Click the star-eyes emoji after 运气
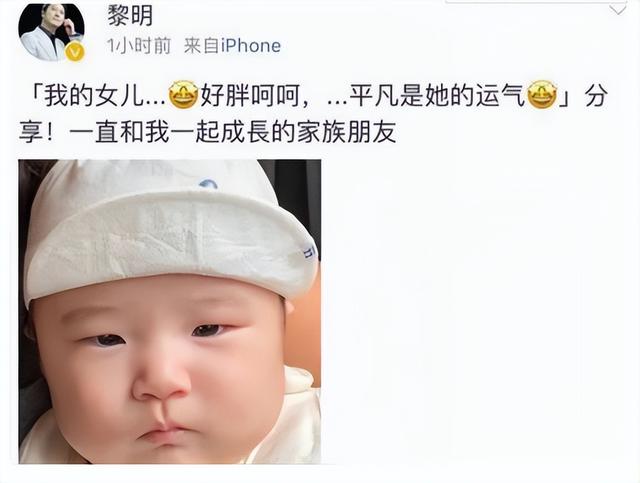Image resolution: width=640 pixels, height=483 pixels. 542,95
